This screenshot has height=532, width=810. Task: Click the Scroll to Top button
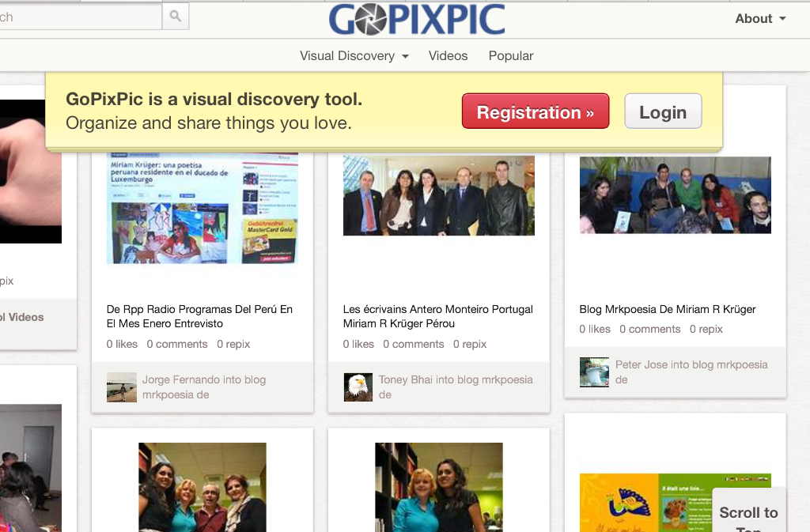coord(748,511)
